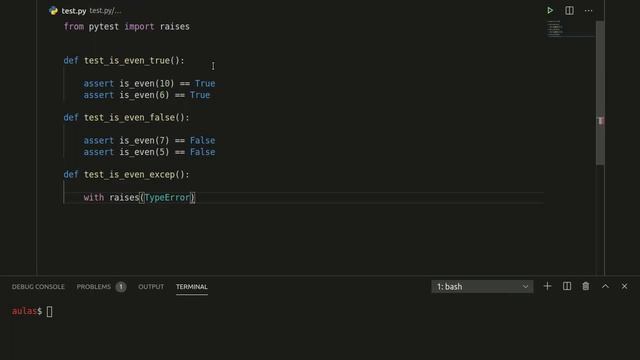Close the terminal panel
Viewport: 640px width, 360px height.
pyautogui.click(x=624, y=287)
